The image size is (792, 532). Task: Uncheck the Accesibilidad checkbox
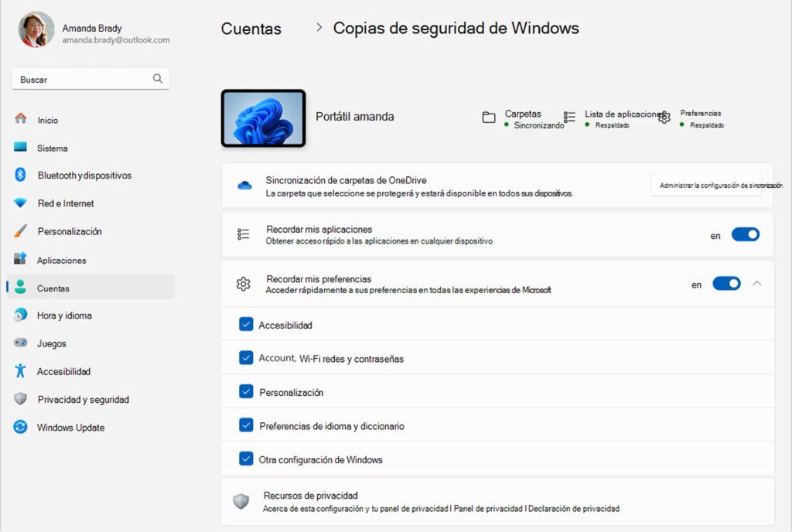(x=246, y=325)
